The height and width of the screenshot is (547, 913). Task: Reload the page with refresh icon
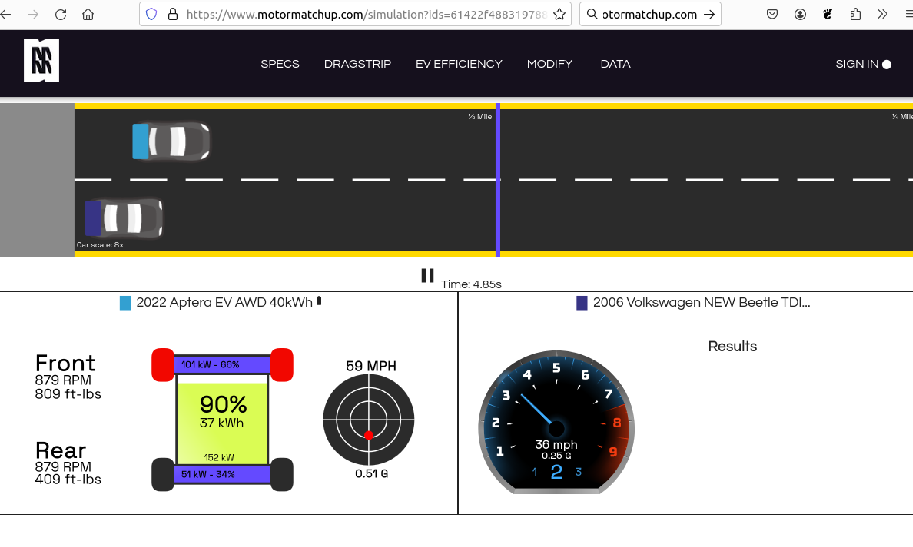tap(61, 15)
